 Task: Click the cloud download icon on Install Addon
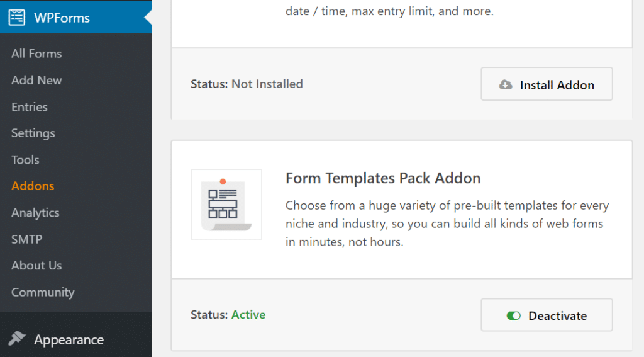(506, 85)
